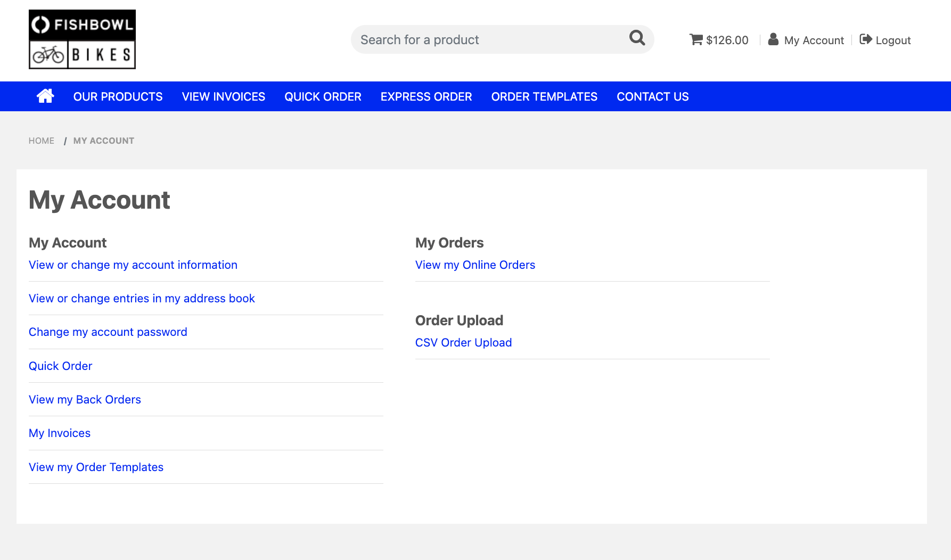Click HOME in the breadcrumb trail
The image size is (951, 560).
[x=41, y=141]
